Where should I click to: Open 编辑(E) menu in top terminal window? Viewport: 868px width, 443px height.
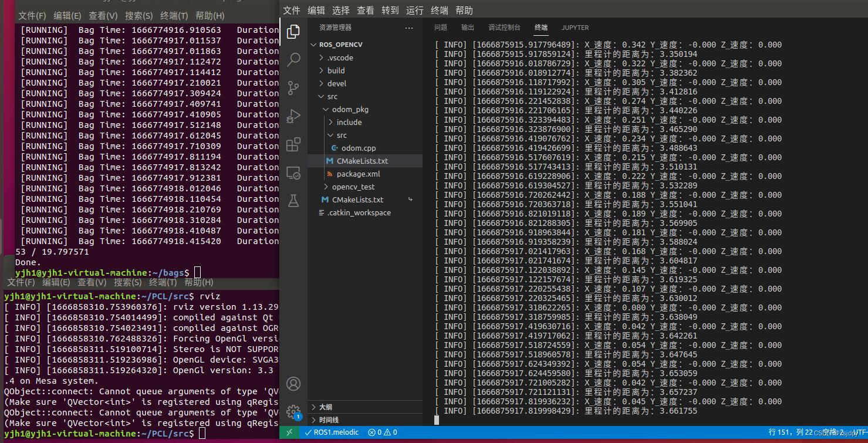point(67,16)
